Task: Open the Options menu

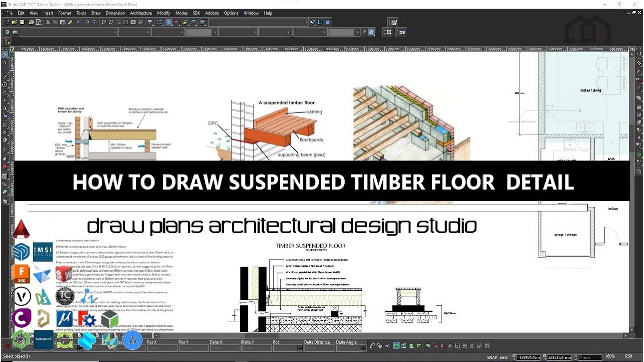Action: pos(231,13)
